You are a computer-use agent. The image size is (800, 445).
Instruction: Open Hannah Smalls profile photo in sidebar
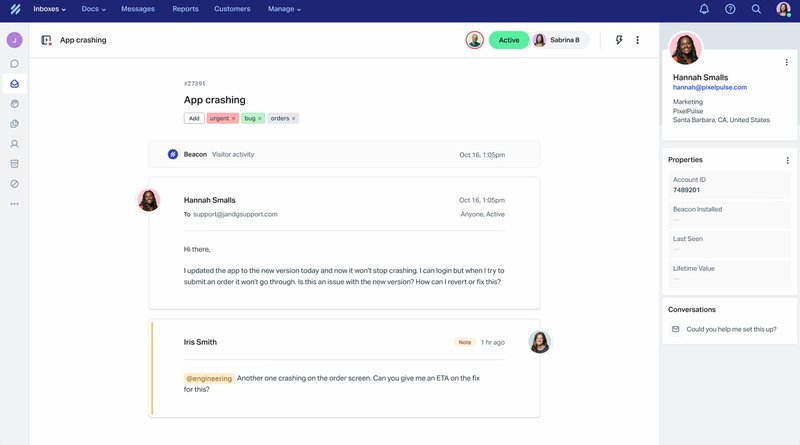(685, 48)
